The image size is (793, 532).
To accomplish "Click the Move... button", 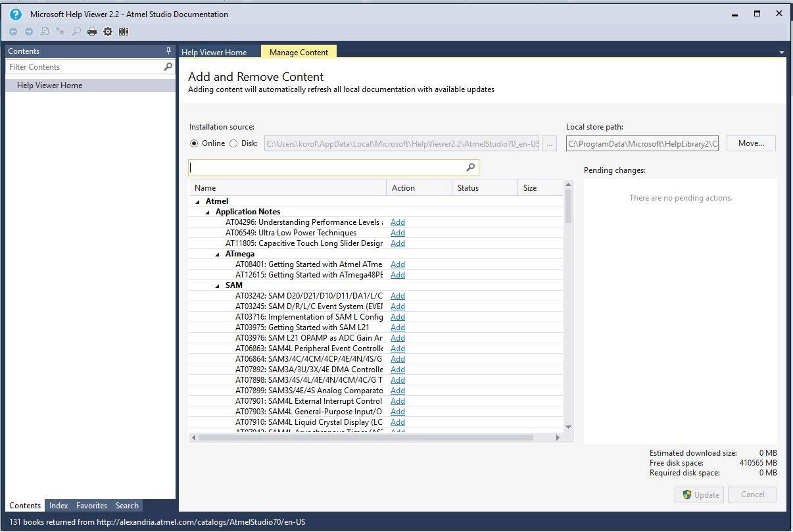I will click(751, 143).
